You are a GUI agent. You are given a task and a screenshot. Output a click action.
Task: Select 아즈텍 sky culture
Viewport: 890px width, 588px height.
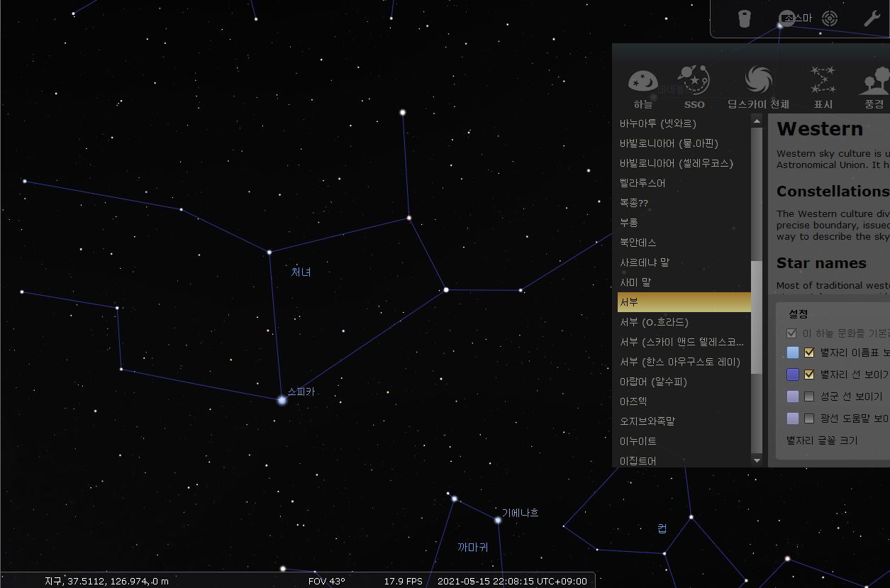(684, 401)
